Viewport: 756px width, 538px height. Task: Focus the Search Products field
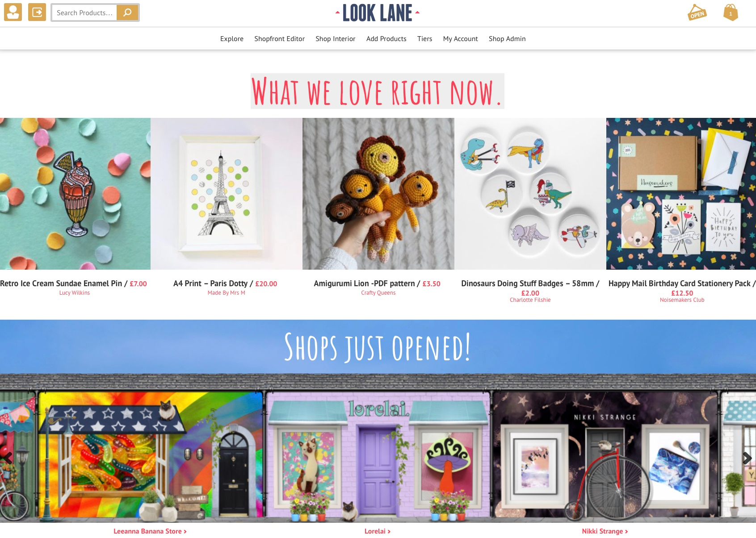tap(84, 13)
